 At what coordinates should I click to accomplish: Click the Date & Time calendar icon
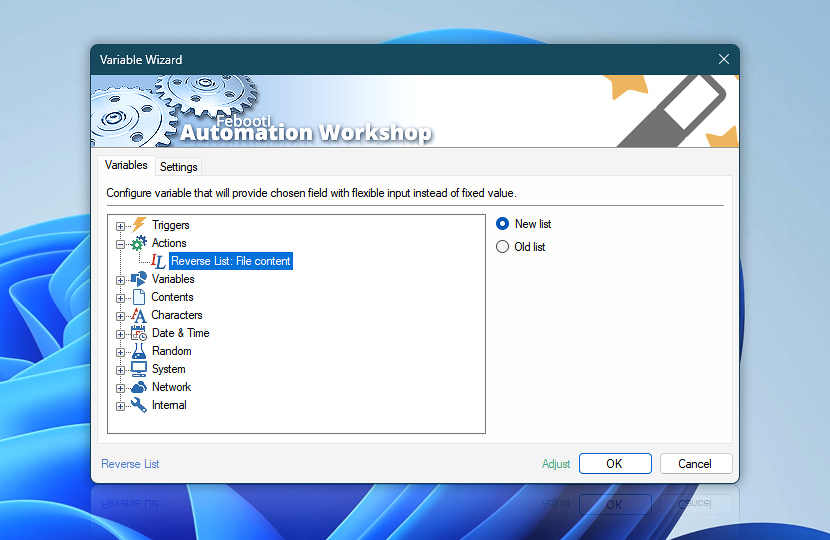tap(139, 333)
